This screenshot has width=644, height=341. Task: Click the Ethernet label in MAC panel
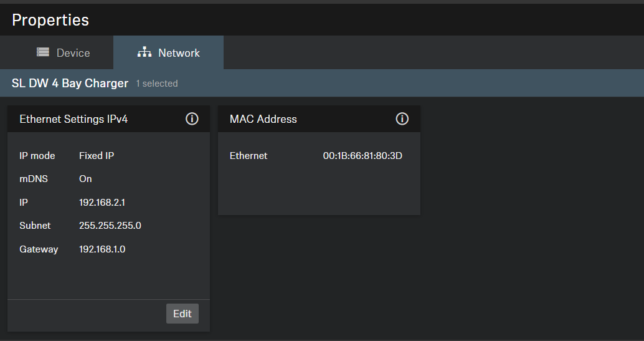pos(249,156)
